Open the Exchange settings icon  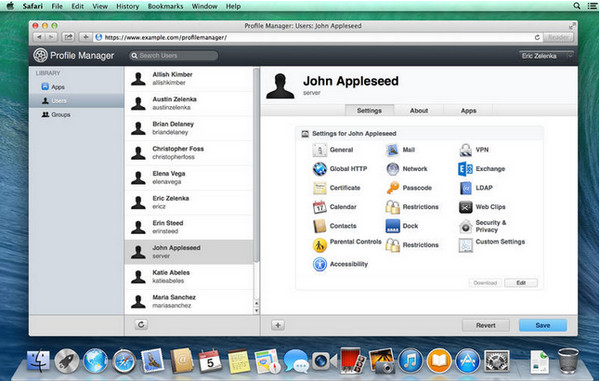pos(465,169)
